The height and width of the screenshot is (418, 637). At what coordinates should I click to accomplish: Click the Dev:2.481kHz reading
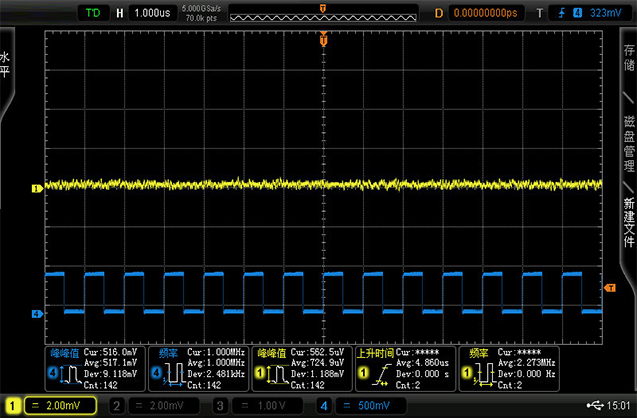(216, 374)
